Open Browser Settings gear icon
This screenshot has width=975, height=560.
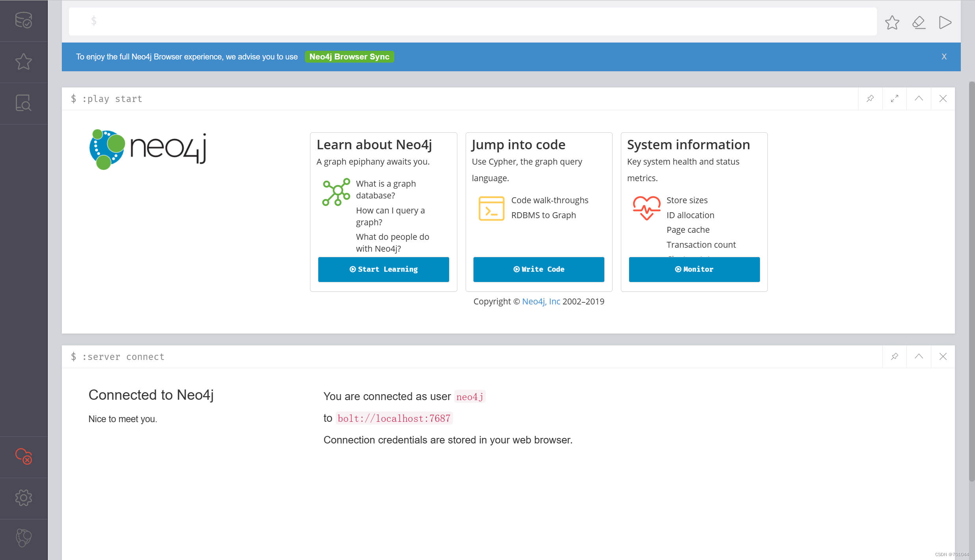24,498
